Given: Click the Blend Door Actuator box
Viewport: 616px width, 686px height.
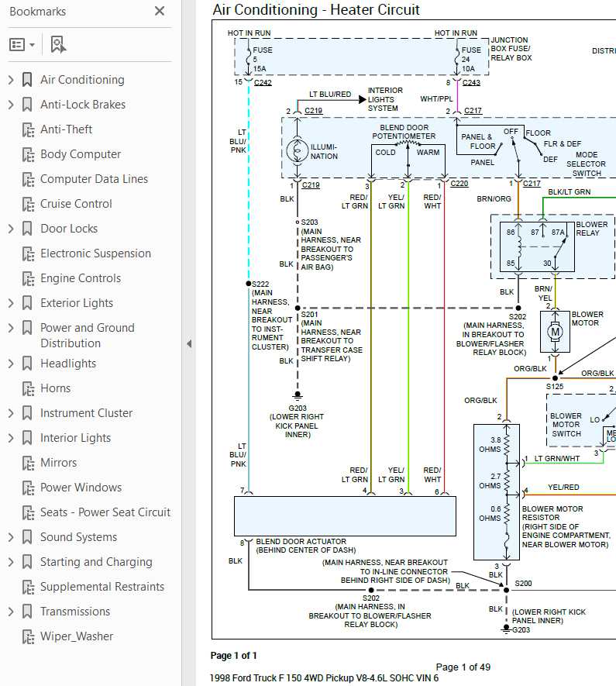Looking at the screenshot, I should (345, 516).
